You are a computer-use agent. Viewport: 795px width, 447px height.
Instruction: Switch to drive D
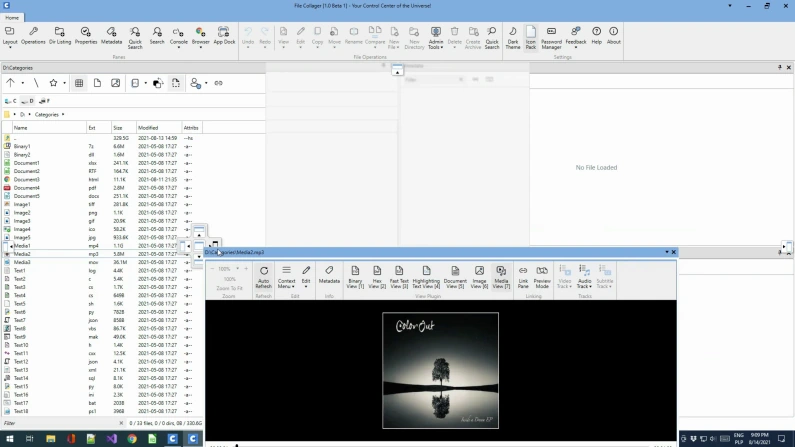[x=28, y=101]
